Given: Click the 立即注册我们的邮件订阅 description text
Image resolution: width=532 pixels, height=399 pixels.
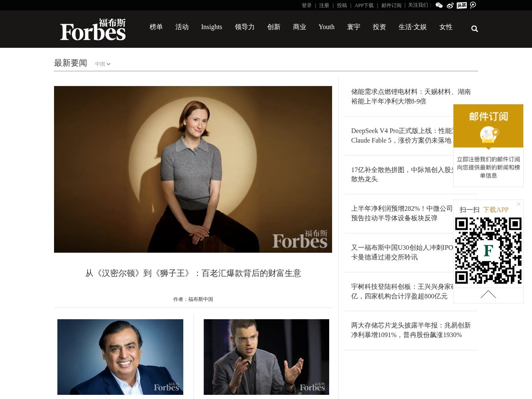Looking at the screenshot, I should 488,167.
